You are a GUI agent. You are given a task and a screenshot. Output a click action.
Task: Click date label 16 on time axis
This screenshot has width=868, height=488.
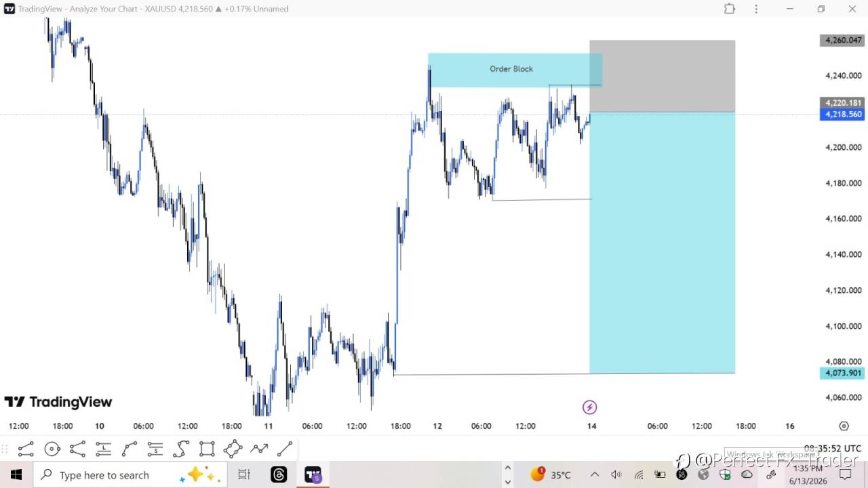click(x=790, y=426)
